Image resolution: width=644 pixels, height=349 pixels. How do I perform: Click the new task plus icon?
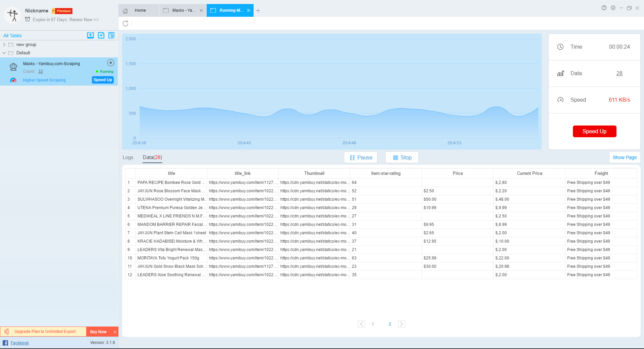point(101,35)
